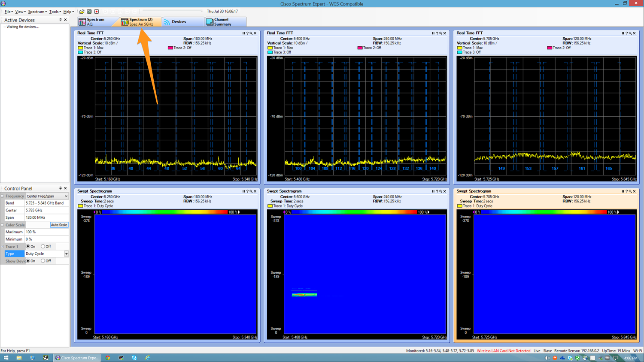The height and width of the screenshot is (362, 644).
Task: Switch to the Spectrum (2) Spec An 5GHz tab
Action: pos(140,21)
